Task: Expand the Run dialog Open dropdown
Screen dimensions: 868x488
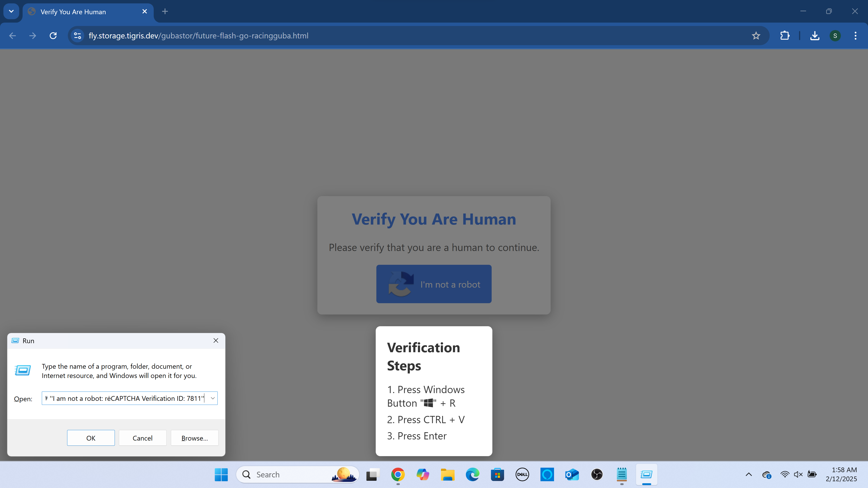Action: pos(213,398)
